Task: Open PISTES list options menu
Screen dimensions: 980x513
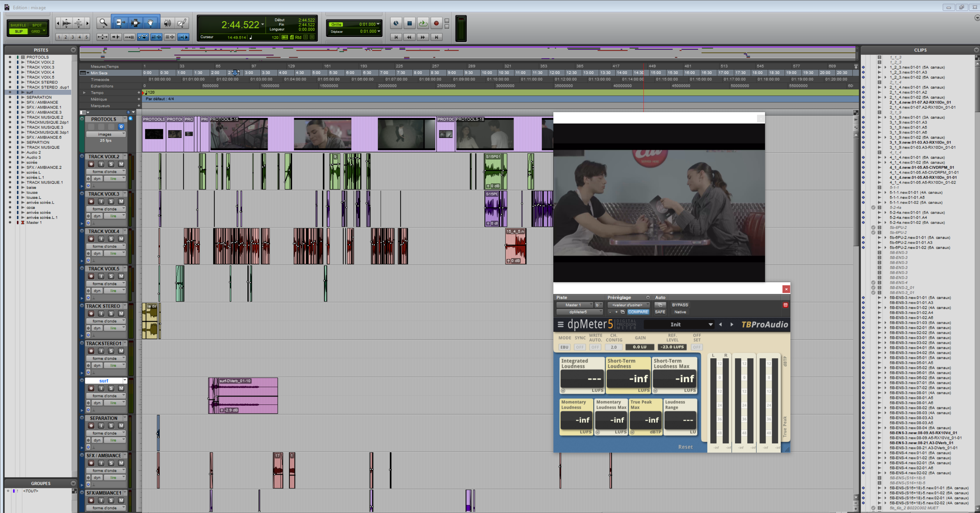Action: click(73, 50)
